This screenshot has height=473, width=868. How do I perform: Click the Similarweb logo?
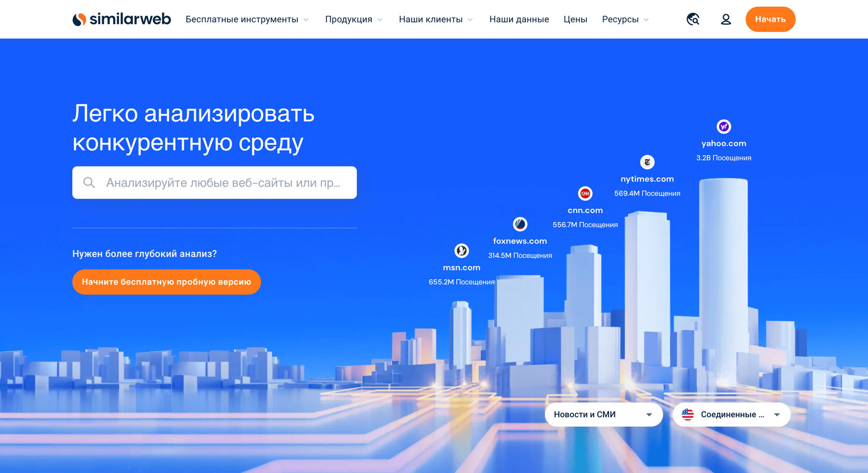(121, 19)
